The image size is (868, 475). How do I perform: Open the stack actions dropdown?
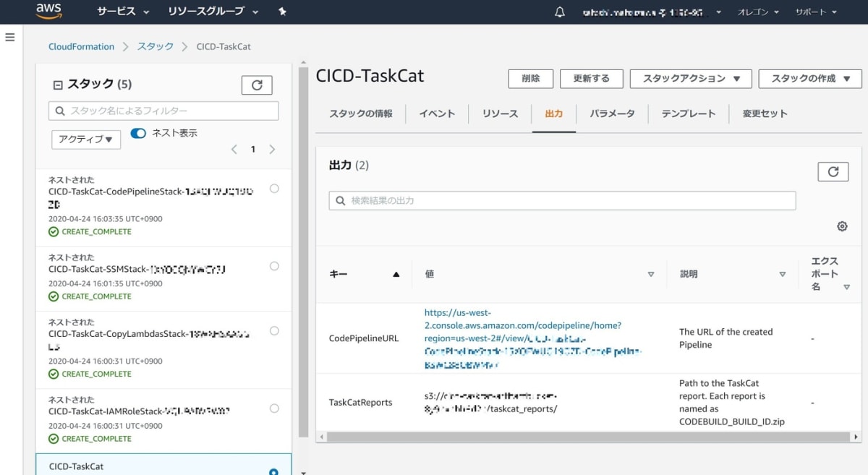click(691, 79)
